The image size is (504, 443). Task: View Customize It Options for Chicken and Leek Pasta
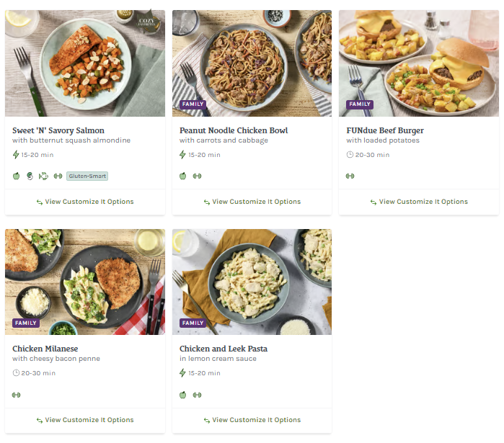coord(252,420)
